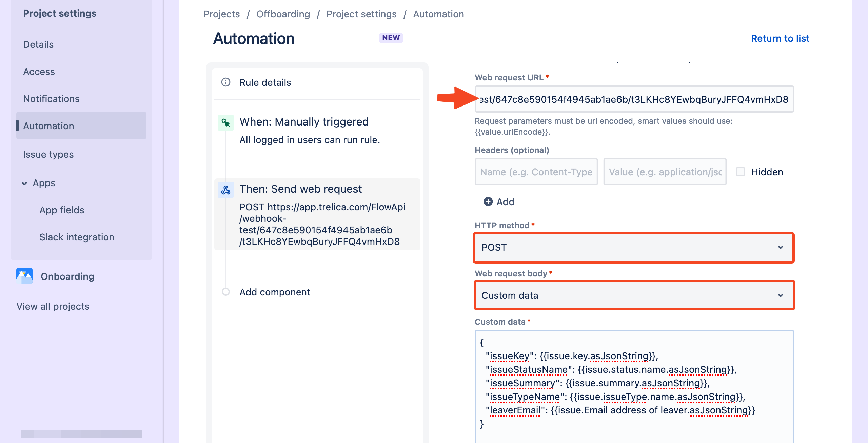The image size is (868, 443).
Task: Click the Rule details info icon
Action: pos(226,82)
